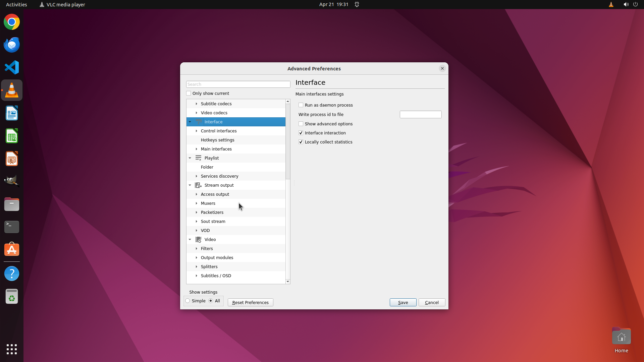Expand the Services discovery node
The image size is (644, 362).
point(197,176)
